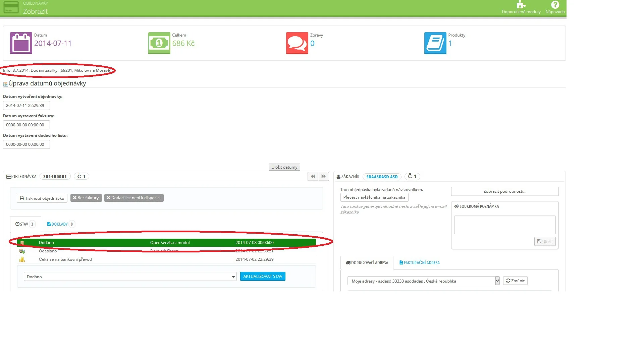The height and width of the screenshot is (362, 644).
Task: Expand the Moje adresy address dropdown
Action: click(423, 281)
